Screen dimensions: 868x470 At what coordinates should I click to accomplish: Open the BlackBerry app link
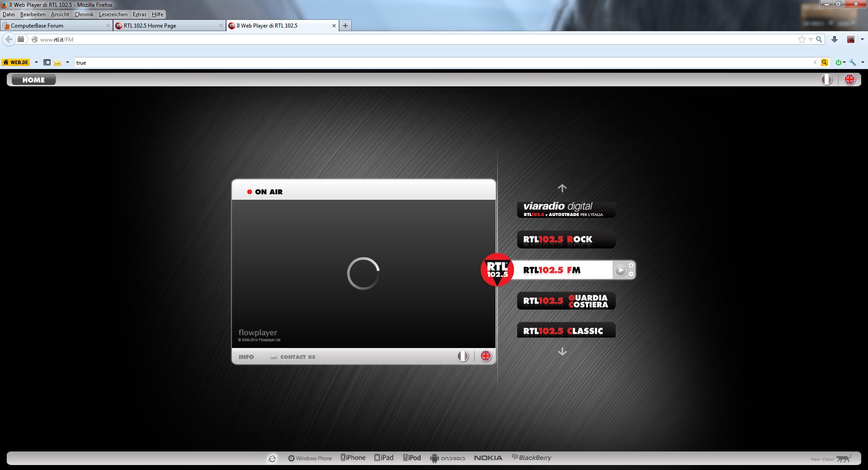click(532, 458)
